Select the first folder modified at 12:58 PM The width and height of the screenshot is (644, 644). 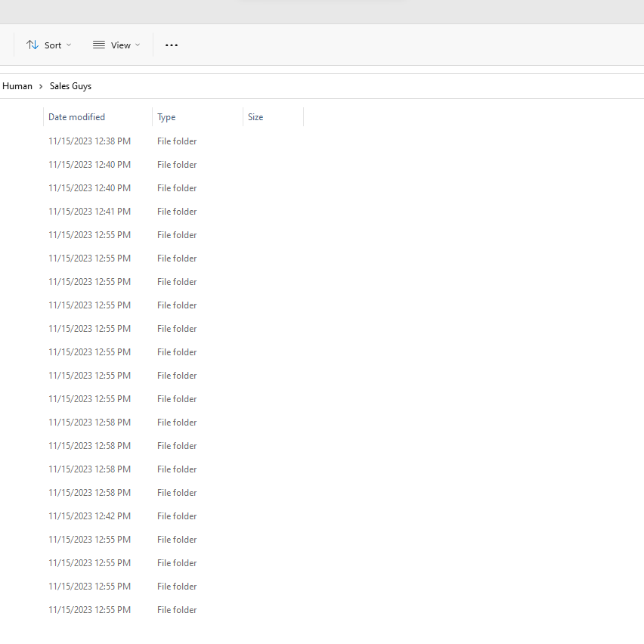click(x=89, y=423)
